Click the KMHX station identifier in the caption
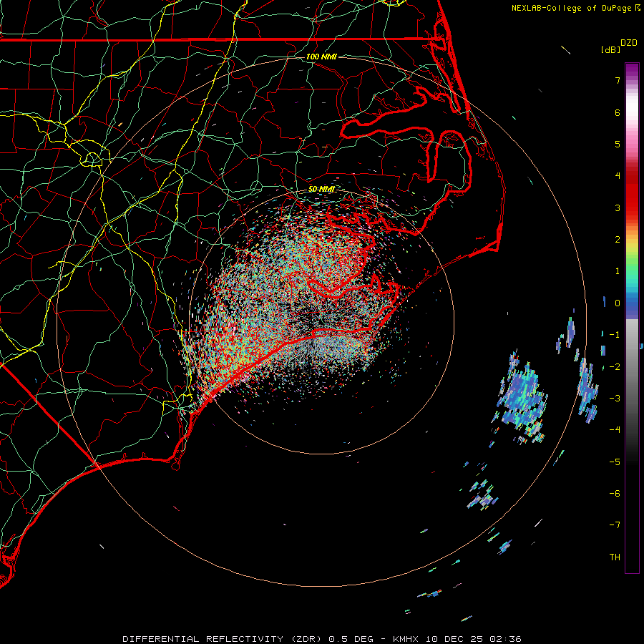Viewport: 644px width, 644px height. click(406, 639)
